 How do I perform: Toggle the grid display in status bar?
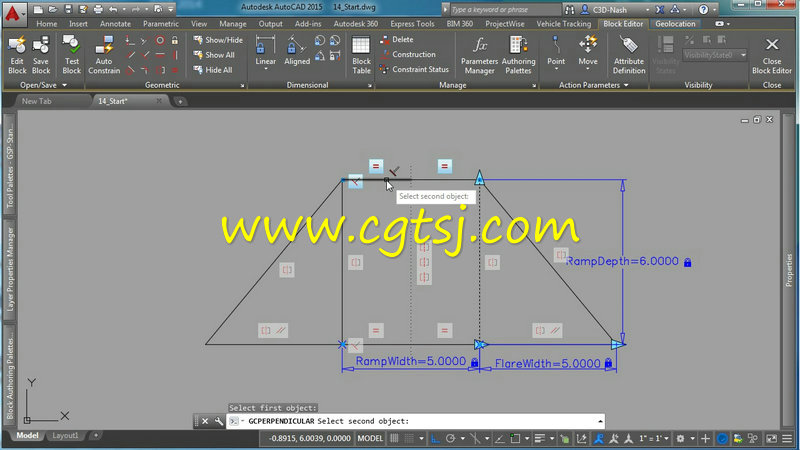[x=394, y=438]
